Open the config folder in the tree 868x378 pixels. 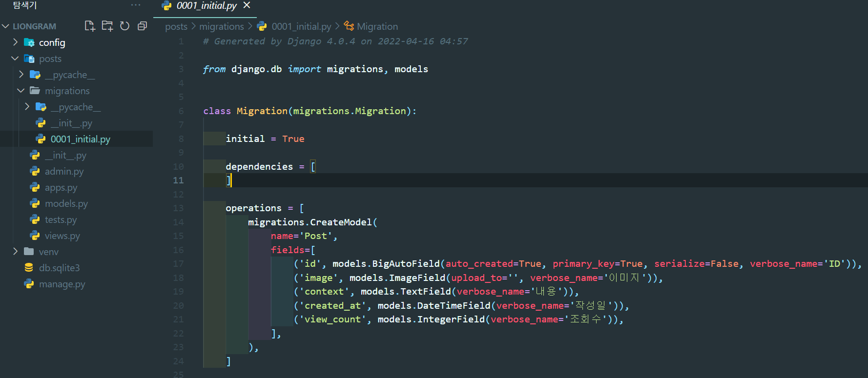[x=76, y=42]
